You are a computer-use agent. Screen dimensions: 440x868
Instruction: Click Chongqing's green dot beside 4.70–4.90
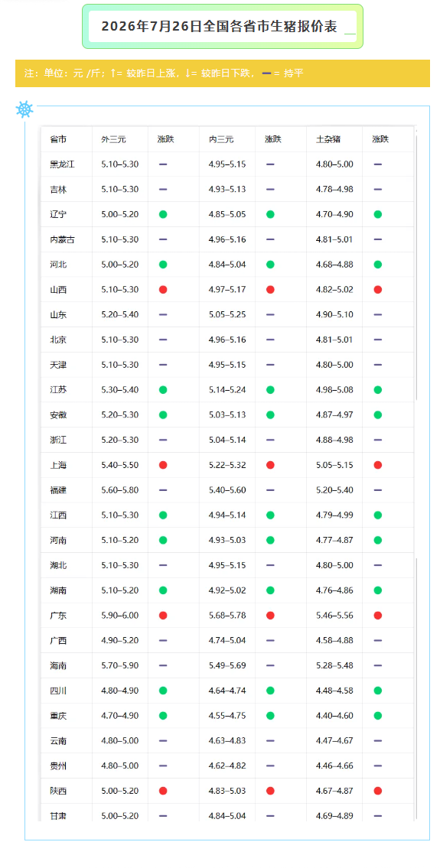163,716
